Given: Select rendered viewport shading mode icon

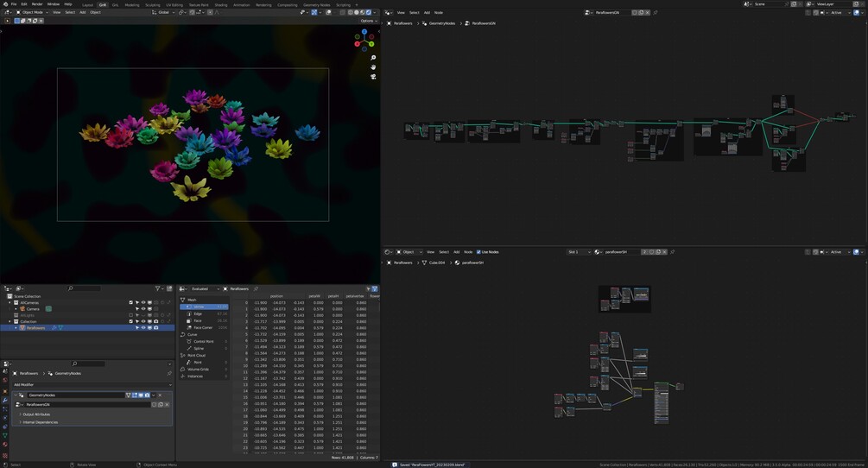Looking at the screenshot, I should point(369,12).
